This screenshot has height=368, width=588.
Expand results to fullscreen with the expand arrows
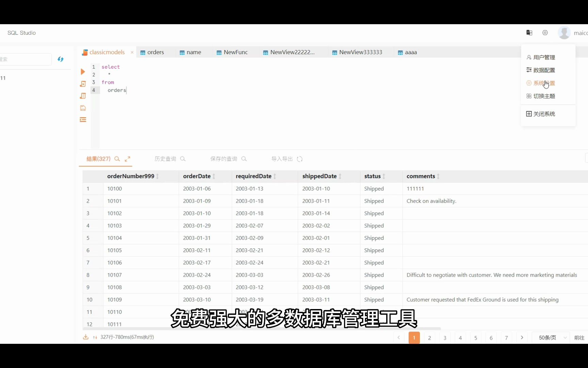pos(128,159)
